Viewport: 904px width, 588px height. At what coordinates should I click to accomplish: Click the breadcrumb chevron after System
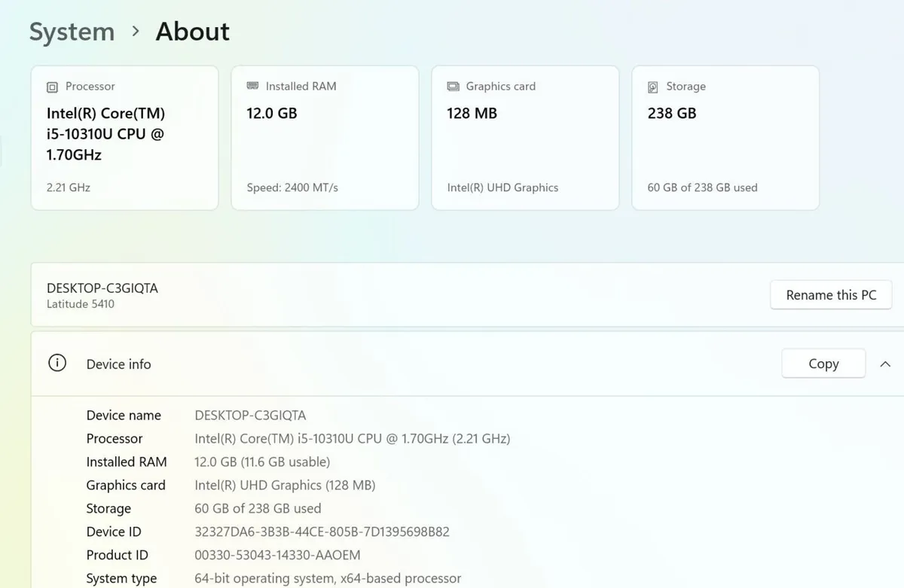tap(136, 31)
